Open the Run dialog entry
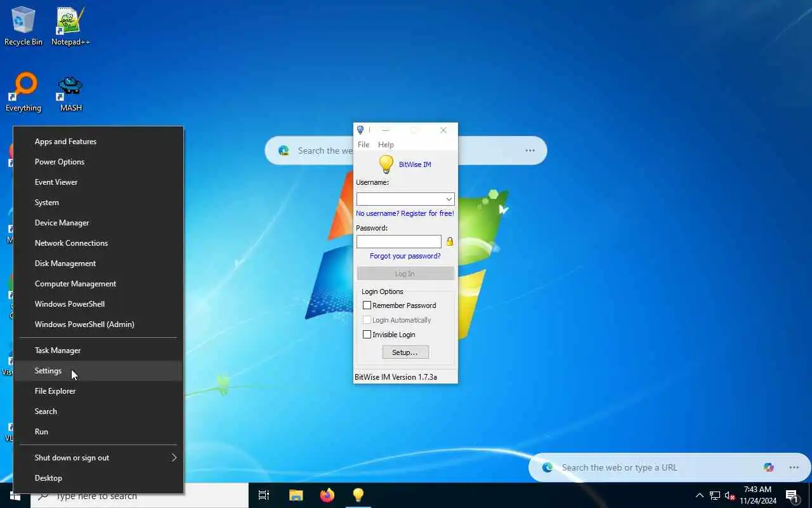Screen dimensions: 812x508 pos(98,432)
